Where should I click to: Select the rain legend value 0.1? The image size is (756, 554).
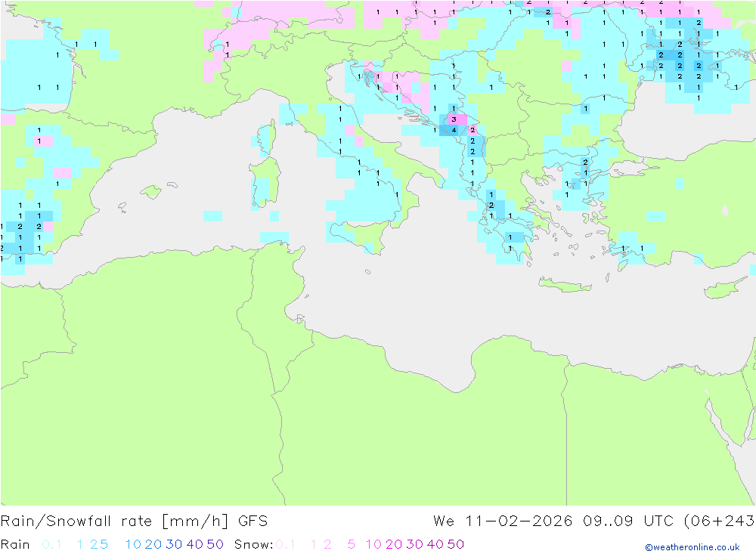pos(51,544)
